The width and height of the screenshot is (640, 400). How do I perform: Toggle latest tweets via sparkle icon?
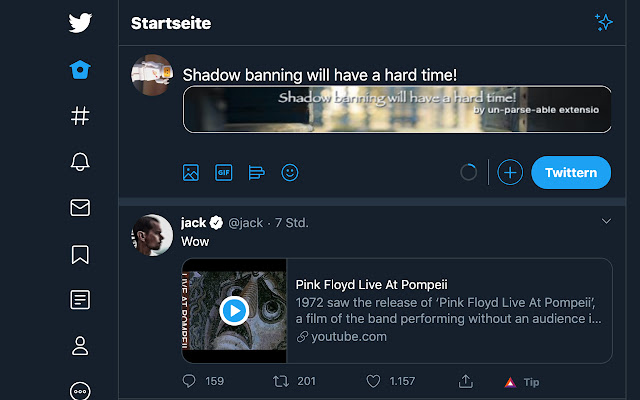point(603,22)
